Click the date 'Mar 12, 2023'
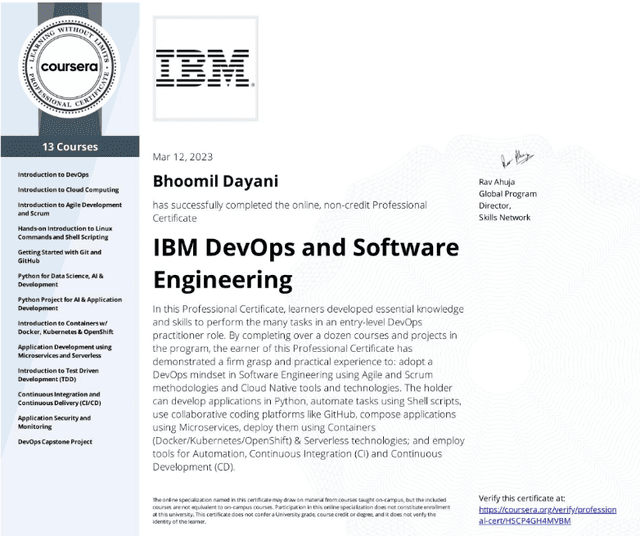 click(x=182, y=157)
